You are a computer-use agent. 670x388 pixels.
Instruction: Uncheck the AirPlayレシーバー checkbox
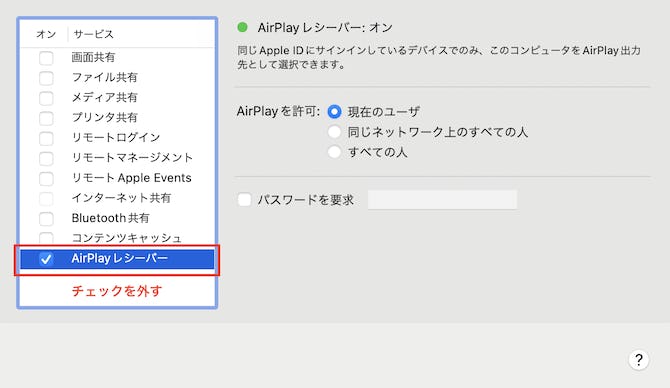46,259
